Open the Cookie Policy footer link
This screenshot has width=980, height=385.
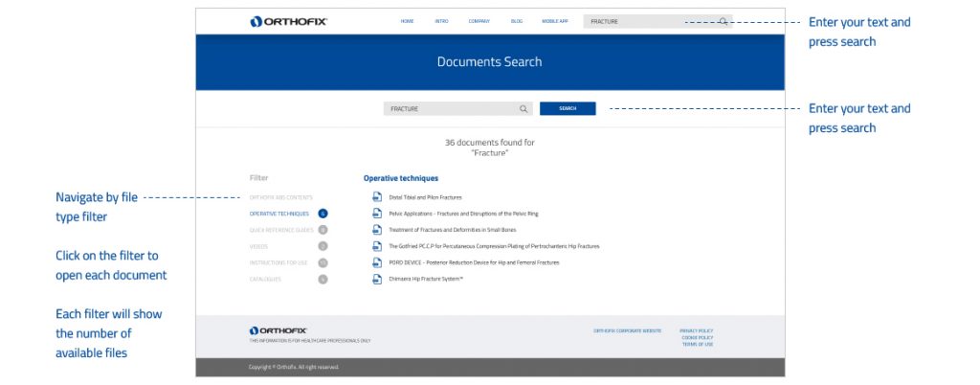[x=698, y=337]
